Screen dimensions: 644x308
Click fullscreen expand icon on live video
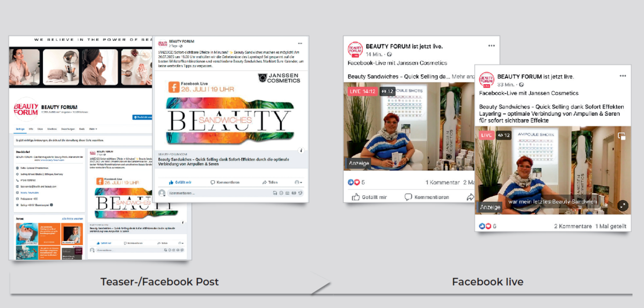click(623, 205)
